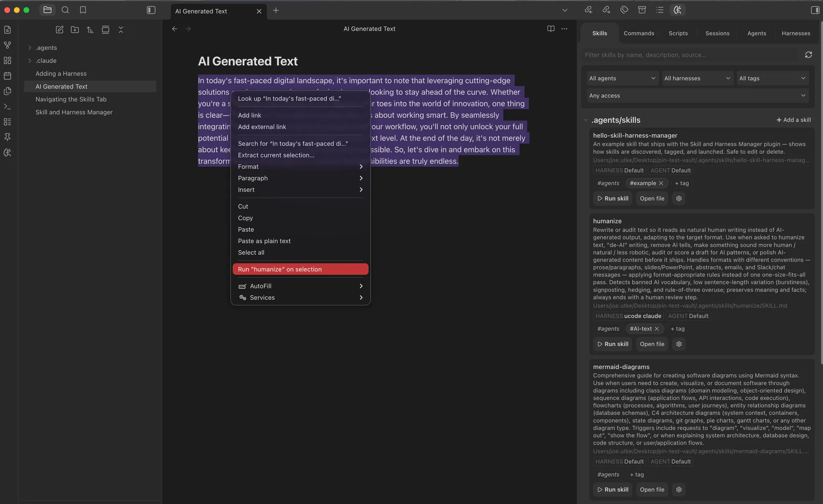
Task: Open the AutoFill submenu
Action: tap(300, 286)
